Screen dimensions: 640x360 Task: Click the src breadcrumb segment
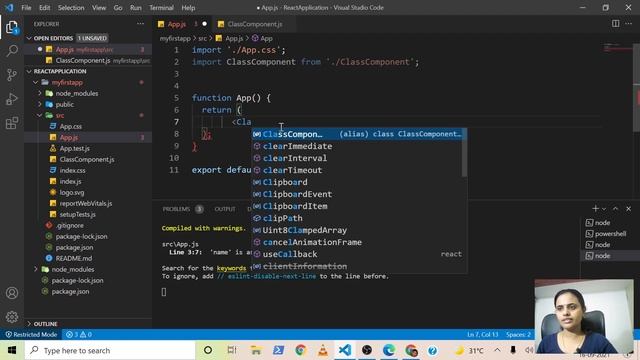202,38
